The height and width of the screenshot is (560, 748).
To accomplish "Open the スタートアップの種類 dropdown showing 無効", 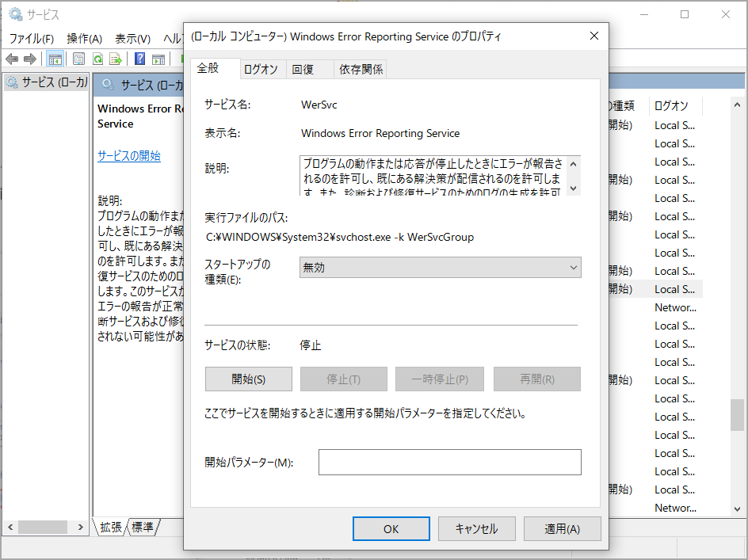I will [441, 268].
